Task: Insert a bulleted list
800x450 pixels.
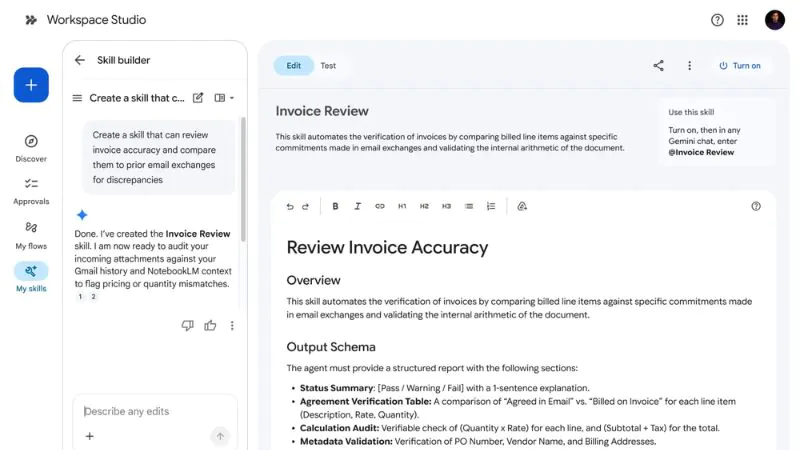Action: pos(469,206)
